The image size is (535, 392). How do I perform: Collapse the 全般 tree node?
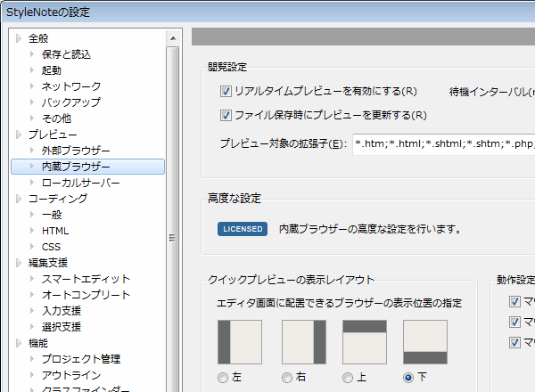tap(19, 38)
